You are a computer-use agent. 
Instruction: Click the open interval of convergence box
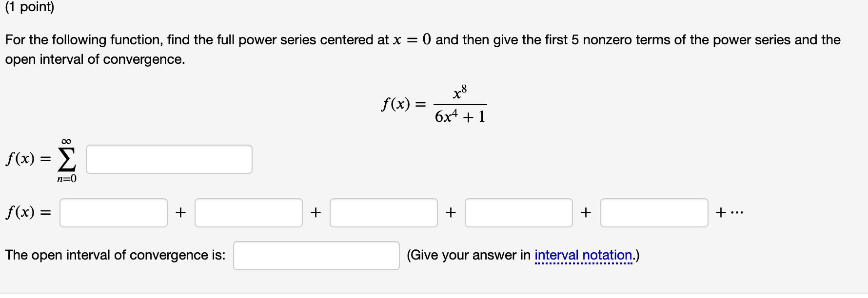pos(316,255)
